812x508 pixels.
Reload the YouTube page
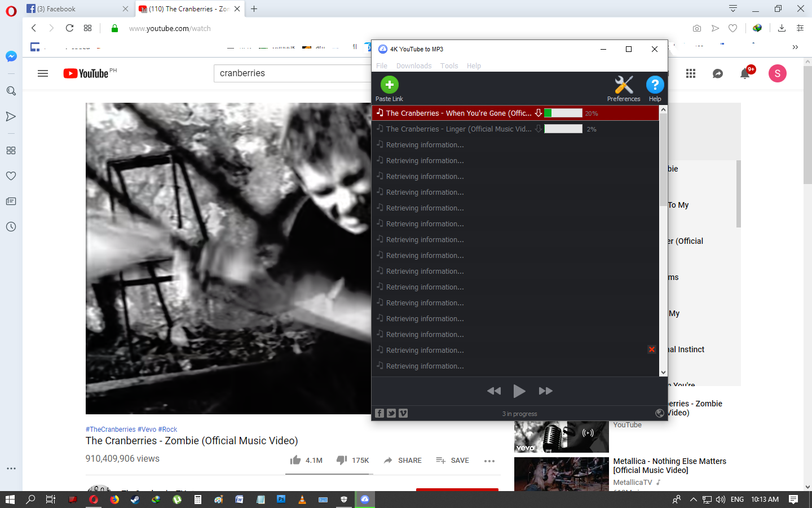pos(69,28)
